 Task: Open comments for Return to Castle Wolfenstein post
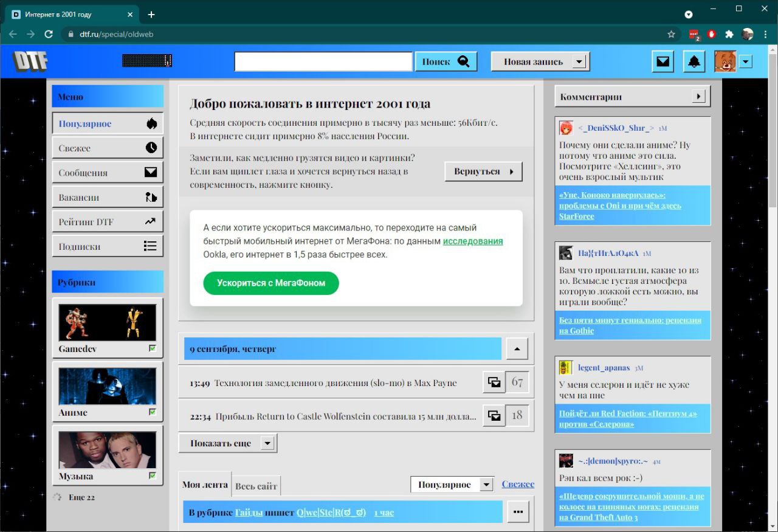(x=494, y=416)
